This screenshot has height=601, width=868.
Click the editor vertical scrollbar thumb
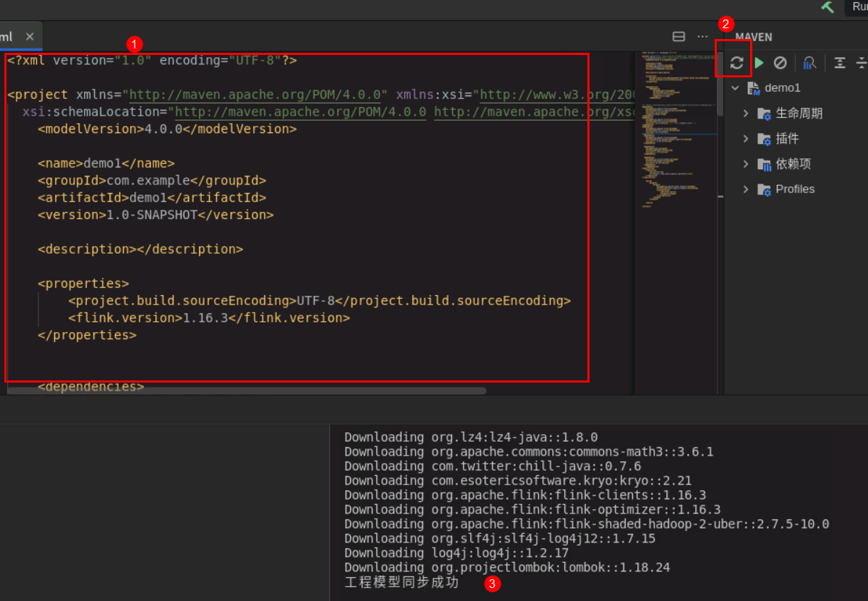(720, 85)
